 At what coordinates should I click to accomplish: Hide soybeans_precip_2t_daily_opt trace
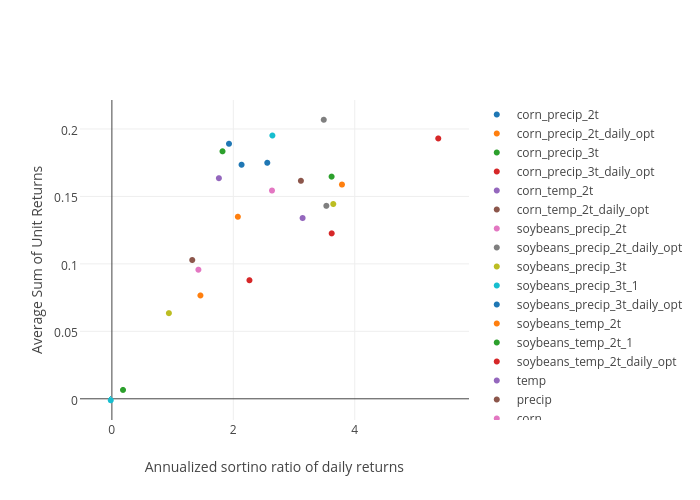click(x=599, y=247)
